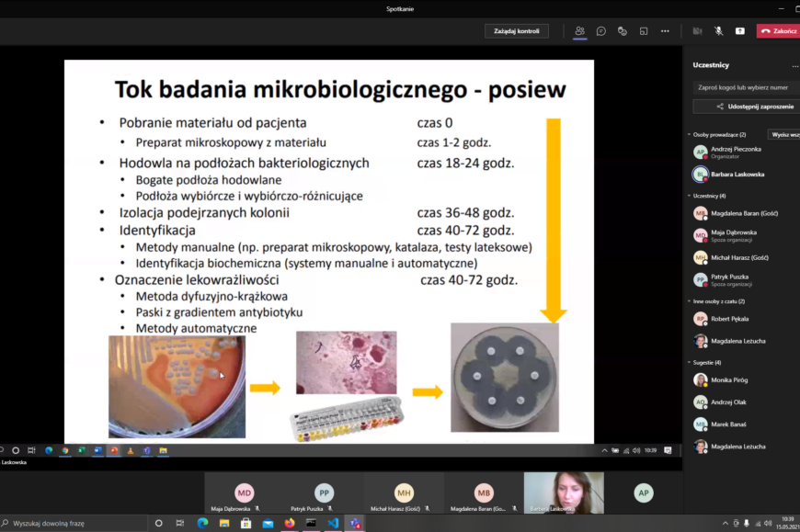Open Microsoft Store from the taskbar
Screen dimensions: 800x532
[246, 524]
